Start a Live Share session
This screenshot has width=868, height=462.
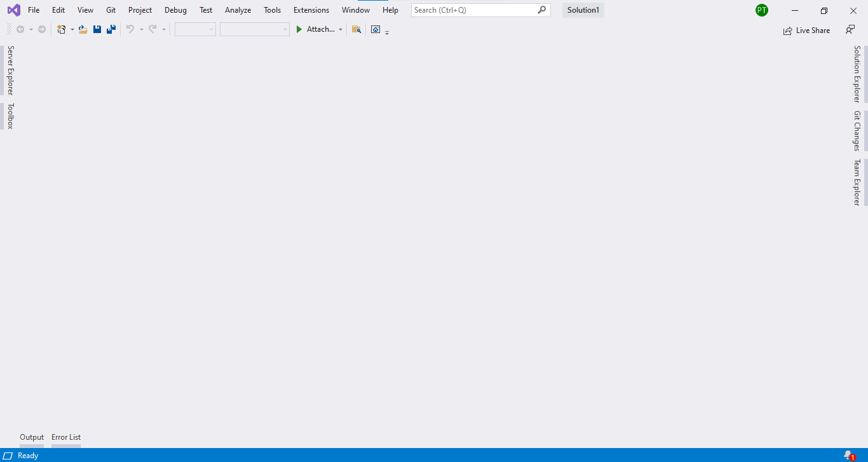point(807,30)
